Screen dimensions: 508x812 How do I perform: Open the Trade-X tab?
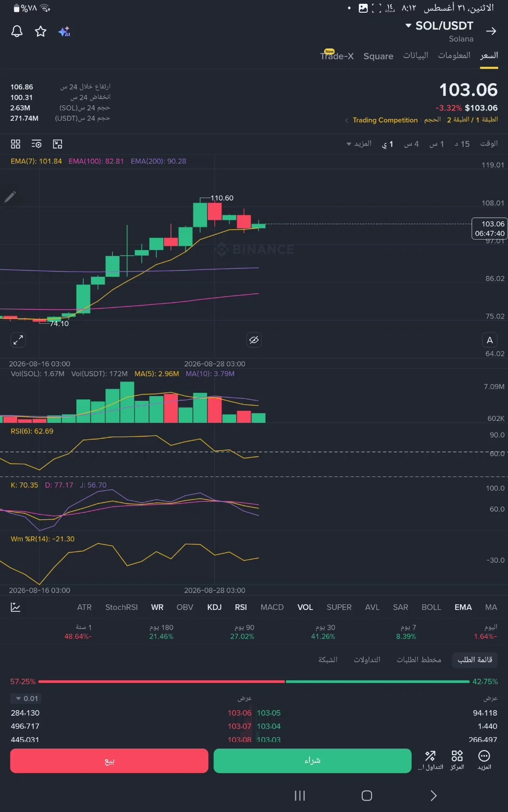click(337, 56)
